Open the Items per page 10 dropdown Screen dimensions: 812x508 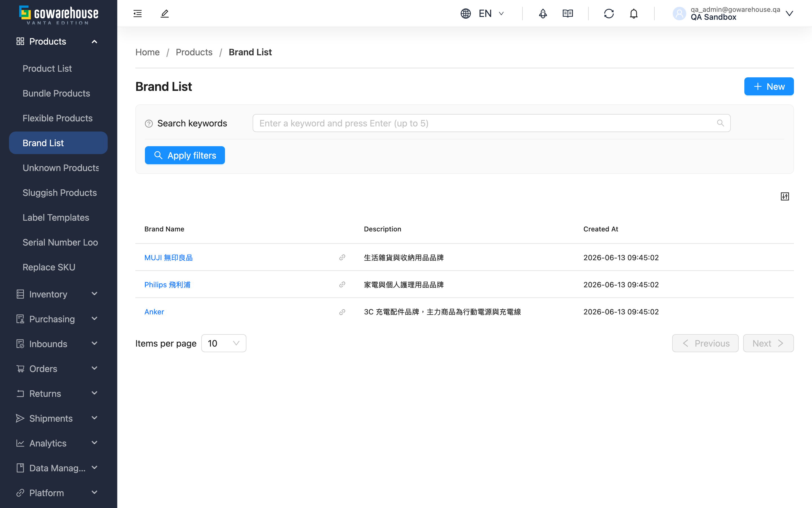click(224, 343)
